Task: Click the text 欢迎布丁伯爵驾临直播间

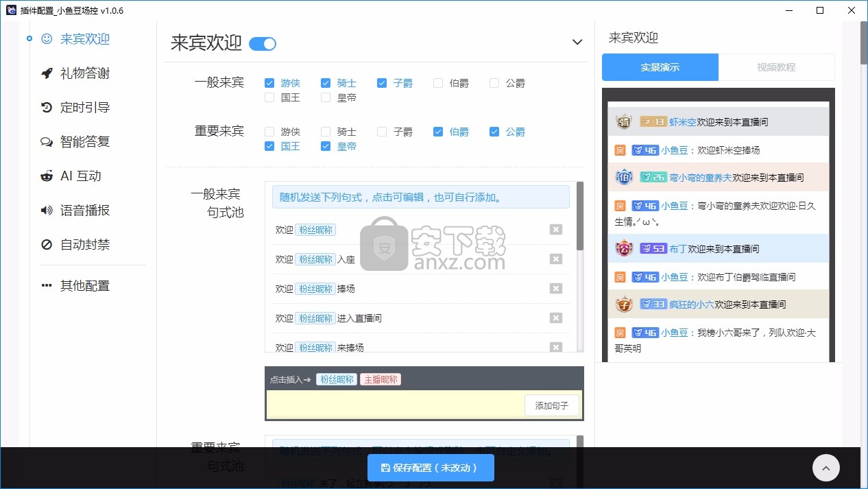Action: (747, 277)
